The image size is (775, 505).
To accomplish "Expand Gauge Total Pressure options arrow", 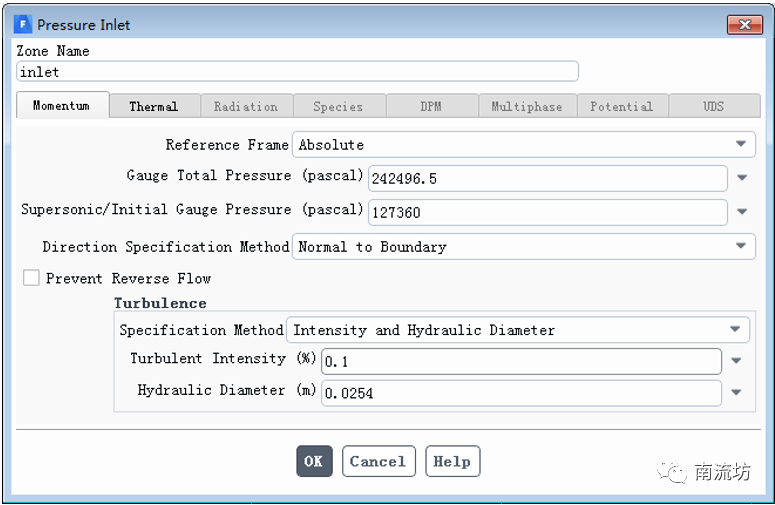I will point(742,177).
